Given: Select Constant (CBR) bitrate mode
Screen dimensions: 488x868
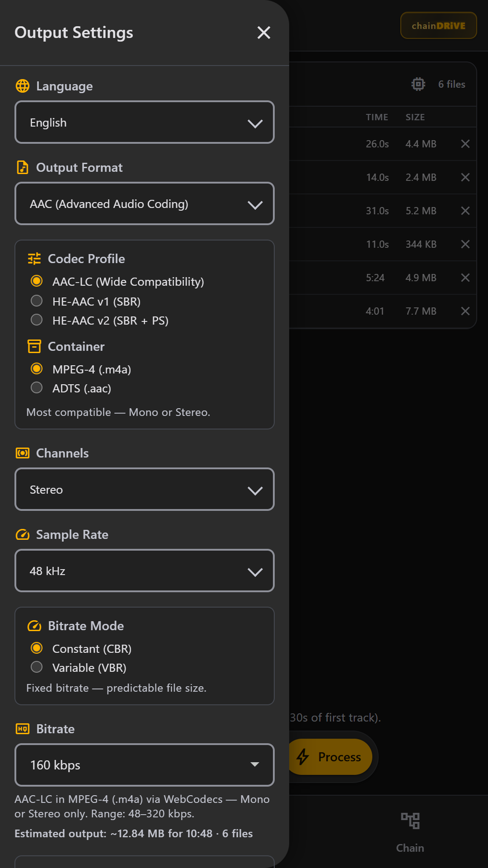Looking at the screenshot, I should 37,648.
